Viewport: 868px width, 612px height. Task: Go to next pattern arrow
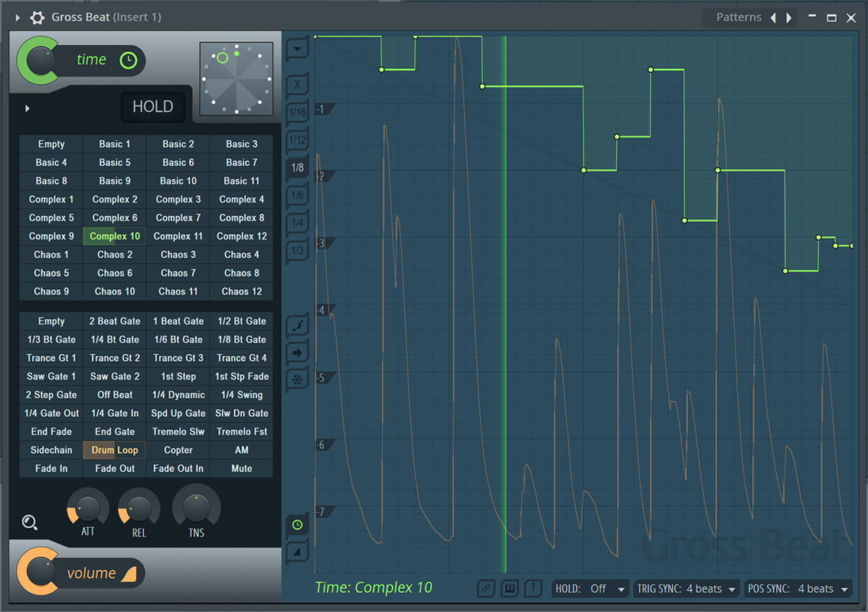click(x=789, y=18)
